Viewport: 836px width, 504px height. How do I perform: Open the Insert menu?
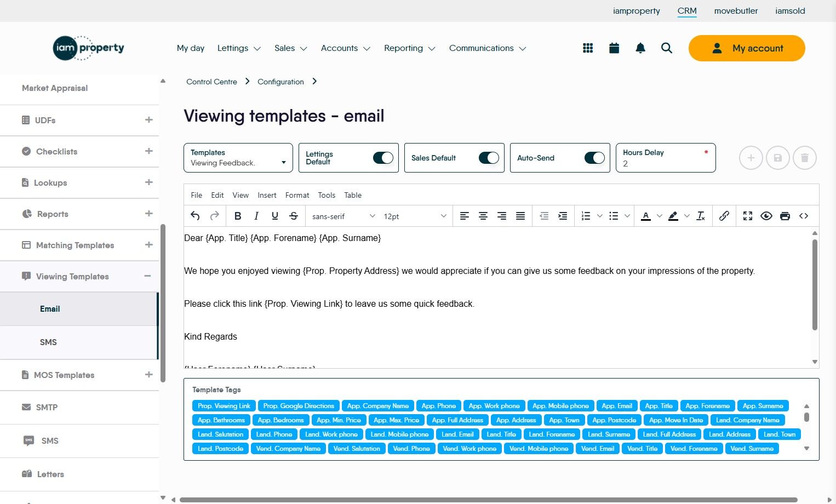point(267,195)
